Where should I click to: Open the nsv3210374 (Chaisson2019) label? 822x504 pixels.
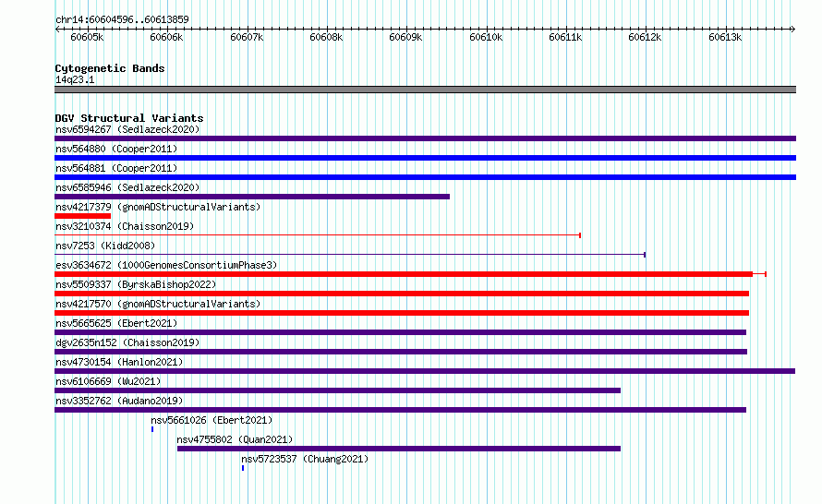[125, 226]
